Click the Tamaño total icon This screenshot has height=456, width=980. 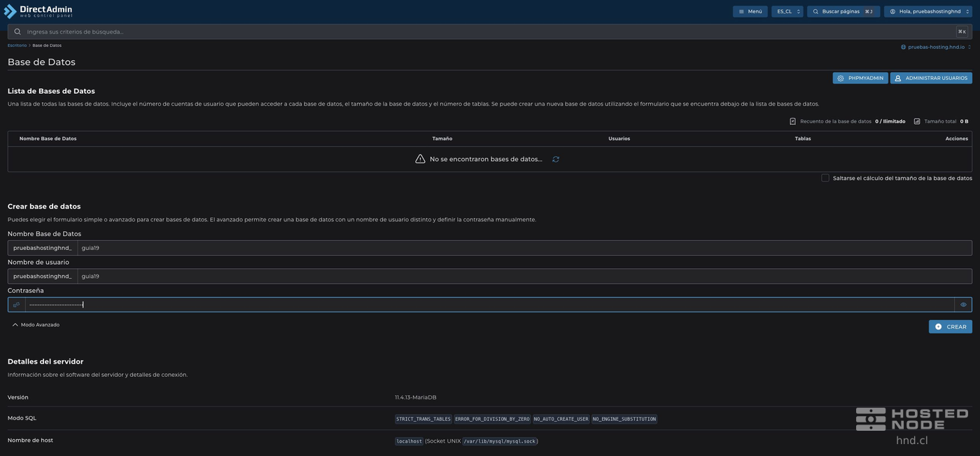coord(917,121)
